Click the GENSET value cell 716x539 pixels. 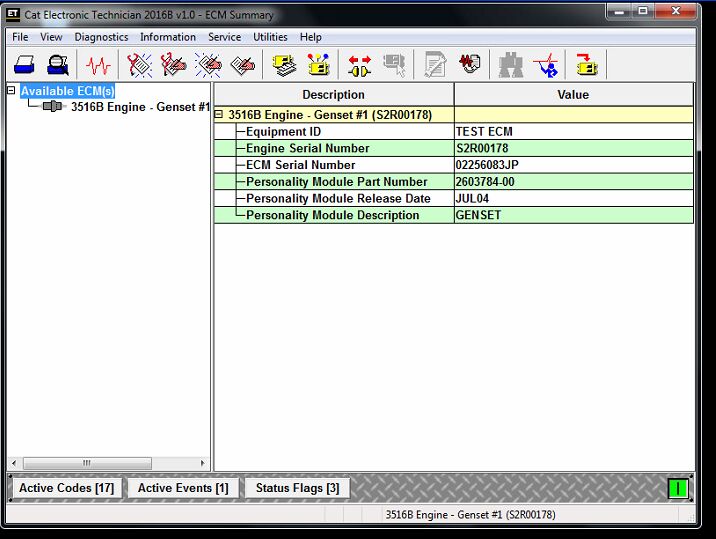[574, 215]
